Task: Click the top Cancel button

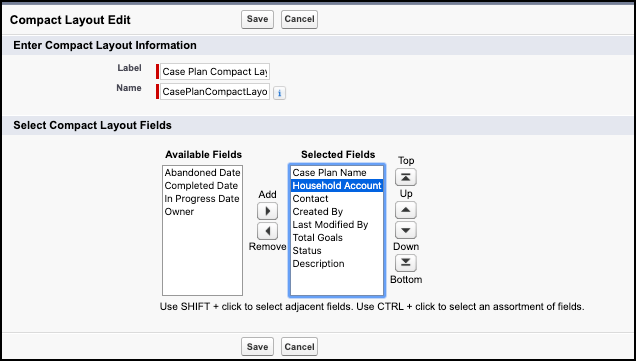Action: tap(299, 19)
